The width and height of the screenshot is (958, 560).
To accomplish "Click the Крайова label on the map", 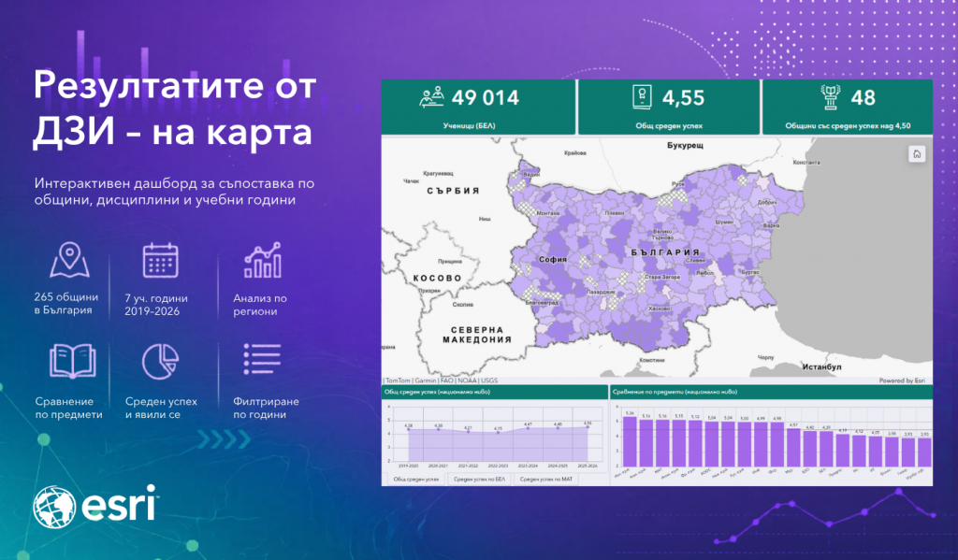I will point(575,152).
